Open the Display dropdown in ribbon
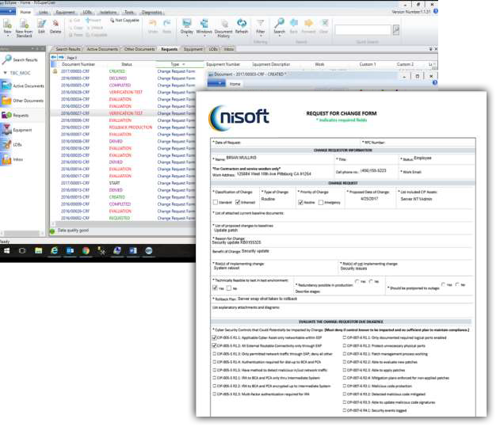Viewport: 504px width, 438px height. tap(187, 28)
